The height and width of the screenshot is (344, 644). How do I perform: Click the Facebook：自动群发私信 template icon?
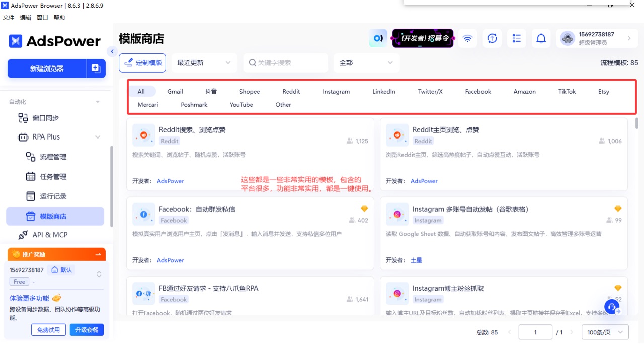coord(143,214)
